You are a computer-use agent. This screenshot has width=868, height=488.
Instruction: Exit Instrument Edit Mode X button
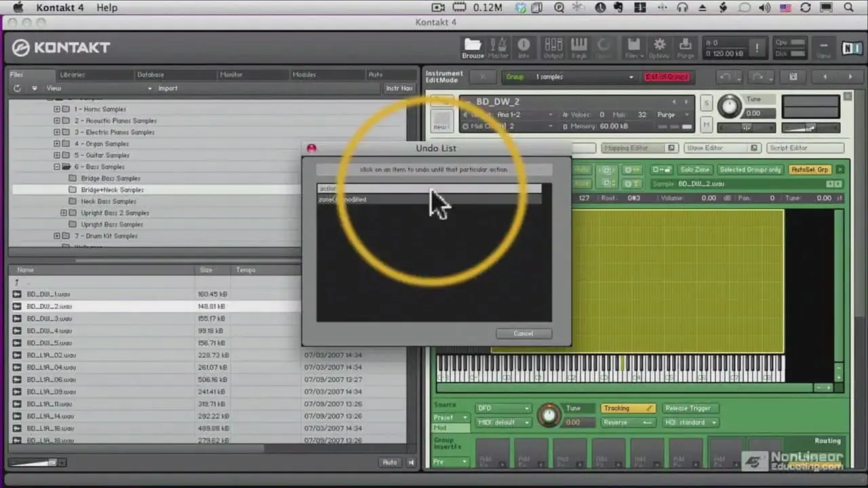click(483, 77)
